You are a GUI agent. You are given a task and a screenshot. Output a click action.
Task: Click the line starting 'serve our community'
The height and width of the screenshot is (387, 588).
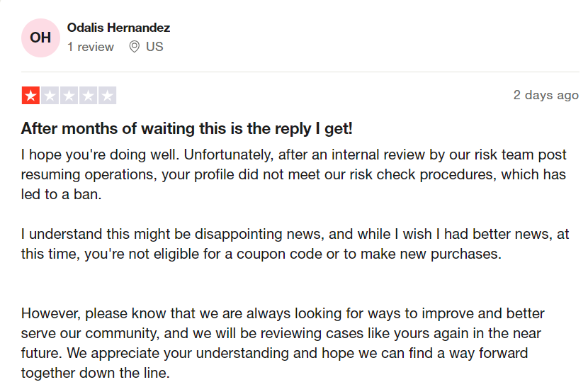[285, 332]
